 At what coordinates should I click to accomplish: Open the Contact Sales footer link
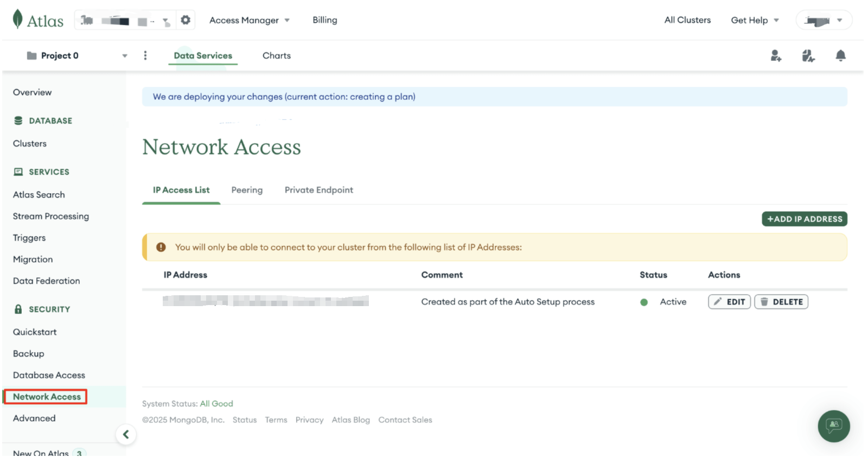click(405, 420)
